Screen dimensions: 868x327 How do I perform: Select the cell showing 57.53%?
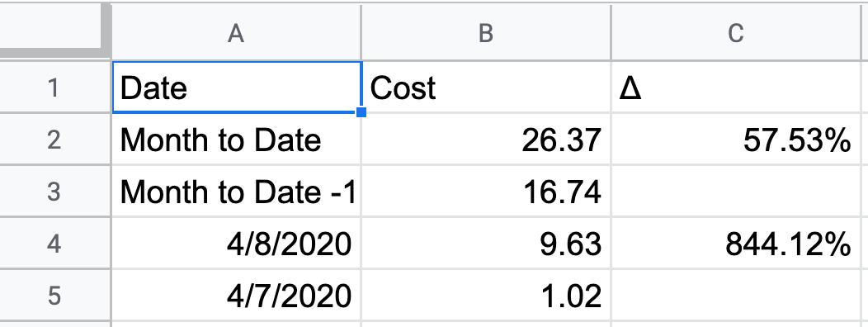tap(736, 140)
